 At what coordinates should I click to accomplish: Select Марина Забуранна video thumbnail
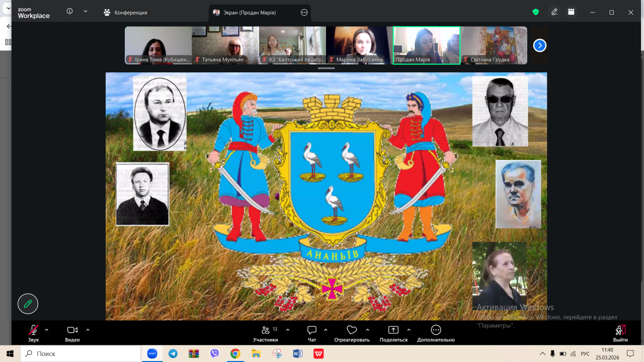pyautogui.click(x=359, y=45)
